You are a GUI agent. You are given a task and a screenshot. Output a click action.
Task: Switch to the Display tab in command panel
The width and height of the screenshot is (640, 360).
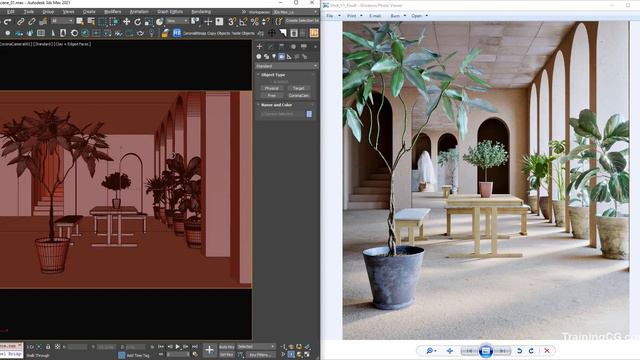(304, 47)
